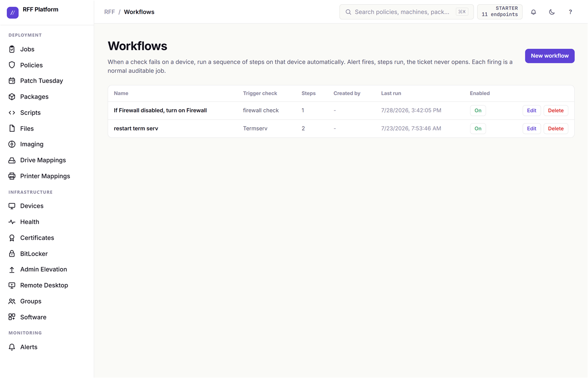Open 'If Firewall disabled, turn on Firewall' workflow
Image resolution: width=588 pixels, height=378 pixels.
click(x=160, y=110)
